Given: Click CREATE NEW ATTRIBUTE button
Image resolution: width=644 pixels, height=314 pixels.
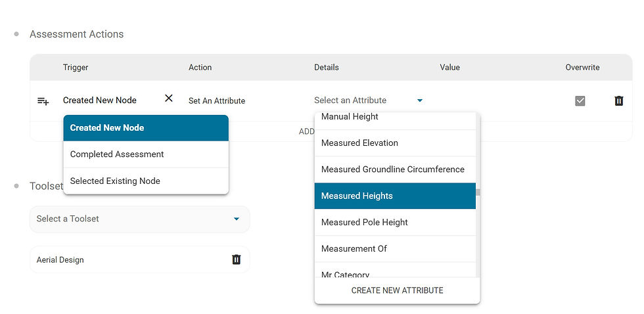Looking at the screenshot, I should pyautogui.click(x=397, y=290).
